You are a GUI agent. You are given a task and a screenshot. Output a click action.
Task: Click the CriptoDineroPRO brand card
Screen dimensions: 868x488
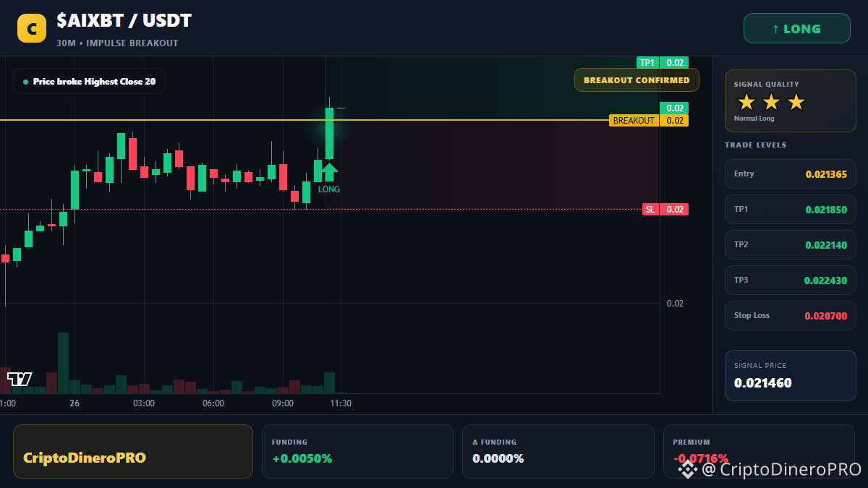[133, 451]
